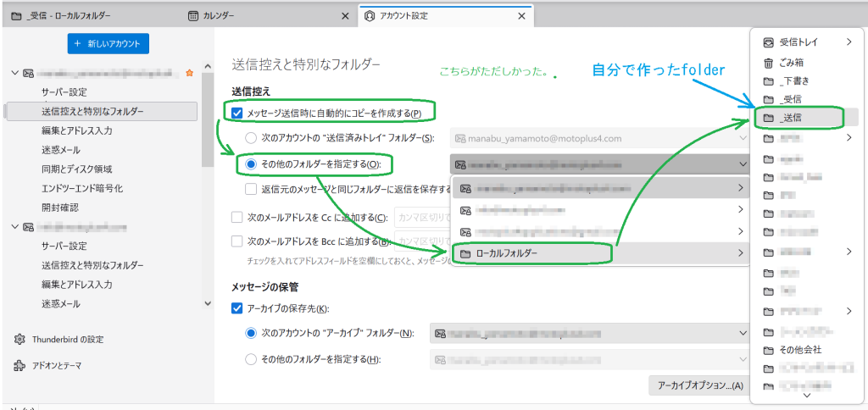Click the ローカルフォルダー folder icon in dropdown
Screen dimensions: 868x410
(x=465, y=252)
